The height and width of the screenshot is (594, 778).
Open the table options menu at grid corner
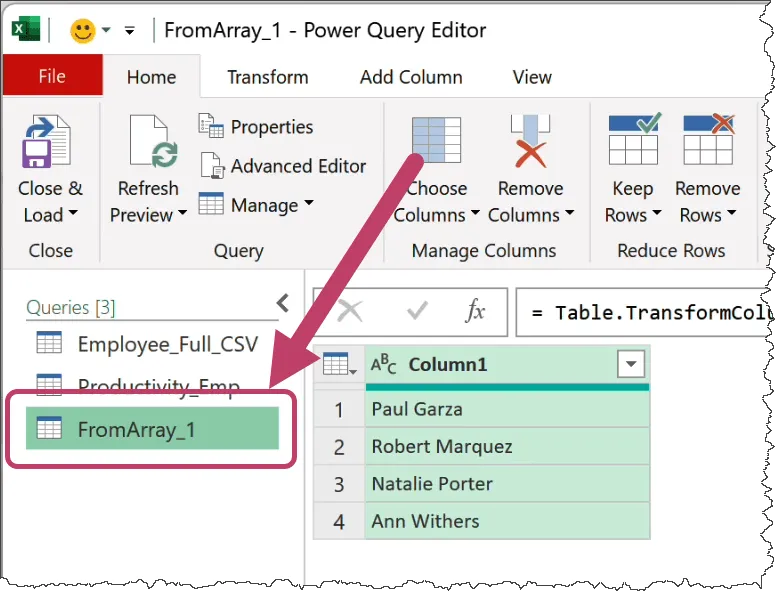(339, 366)
